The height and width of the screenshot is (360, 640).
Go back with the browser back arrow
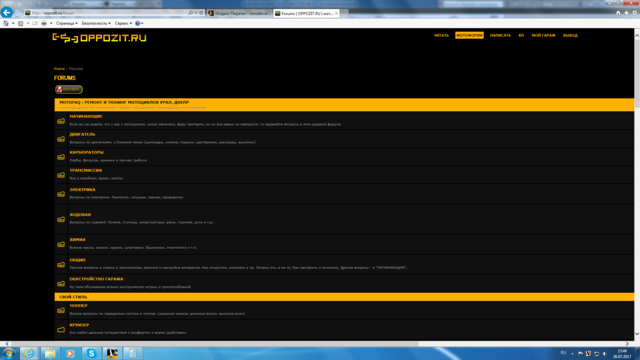(7, 13)
